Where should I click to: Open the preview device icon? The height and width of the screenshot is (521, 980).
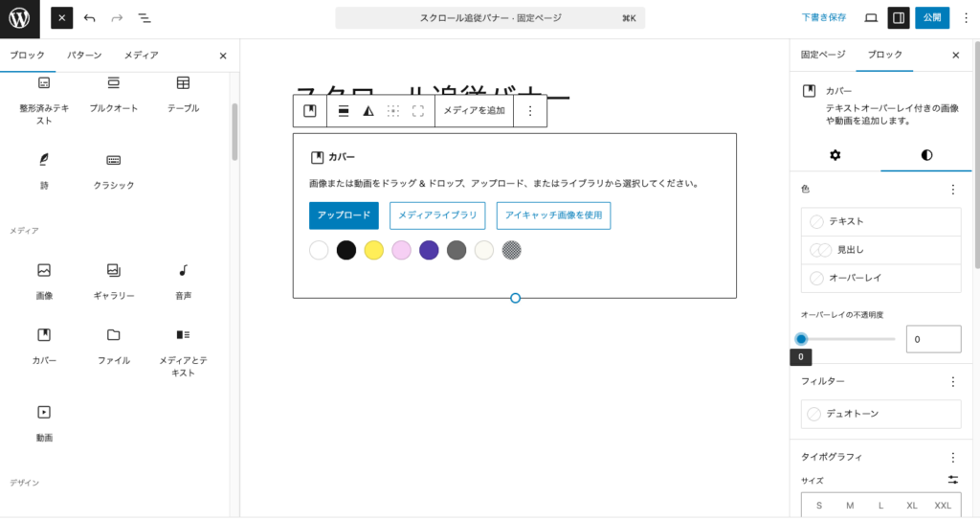[871, 18]
